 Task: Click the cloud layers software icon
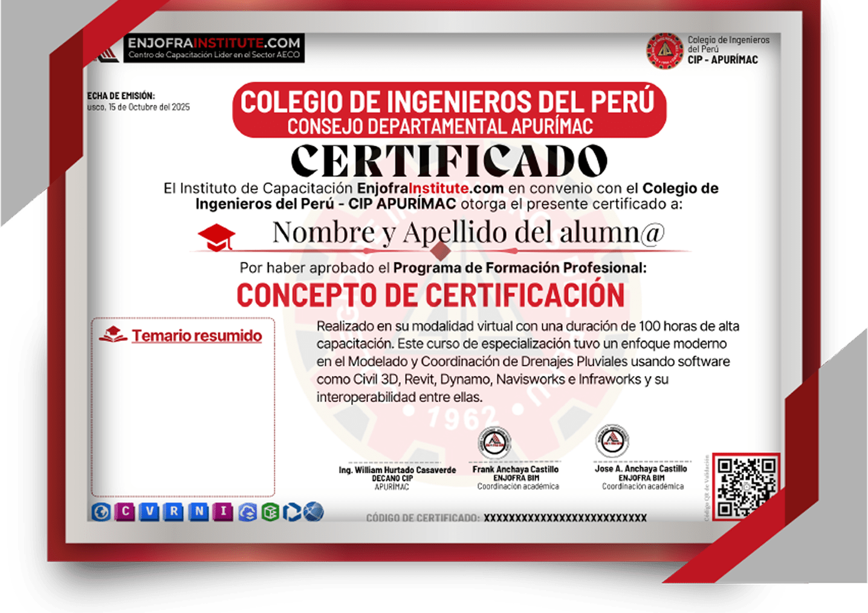click(247, 512)
